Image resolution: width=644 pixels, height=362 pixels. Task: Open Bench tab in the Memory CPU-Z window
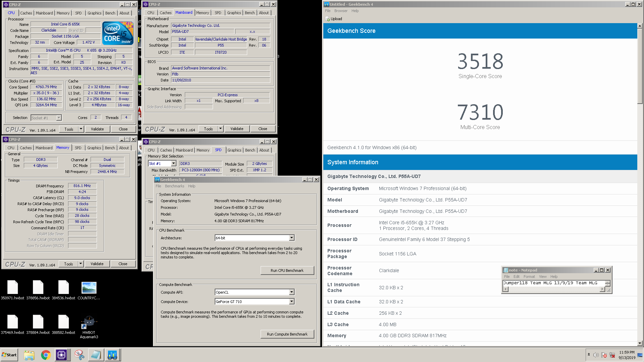click(x=110, y=148)
